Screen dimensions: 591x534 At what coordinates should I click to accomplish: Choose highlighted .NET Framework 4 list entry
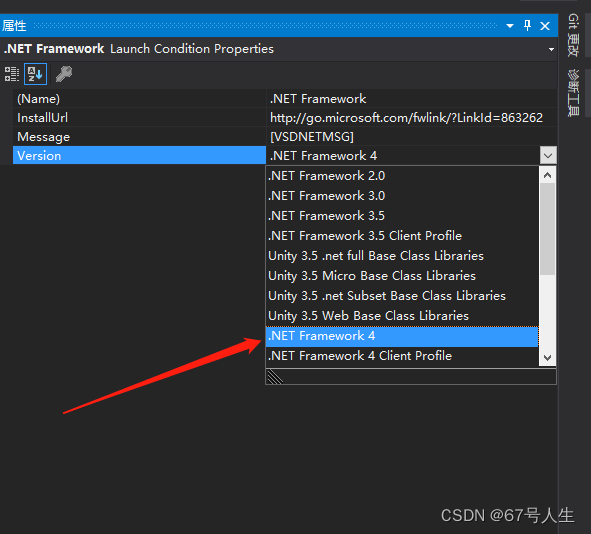click(x=403, y=336)
